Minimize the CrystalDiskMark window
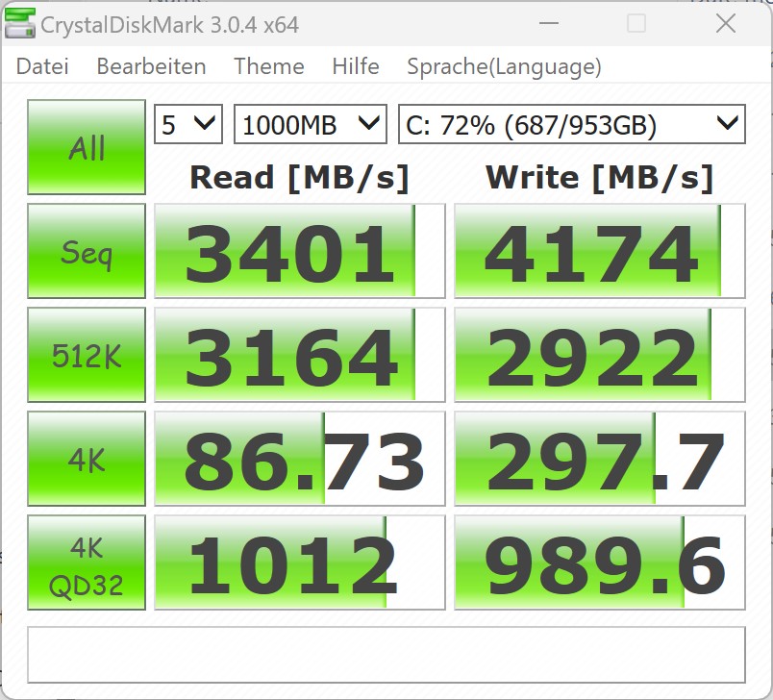The image size is (773, 700). point(549,23)
